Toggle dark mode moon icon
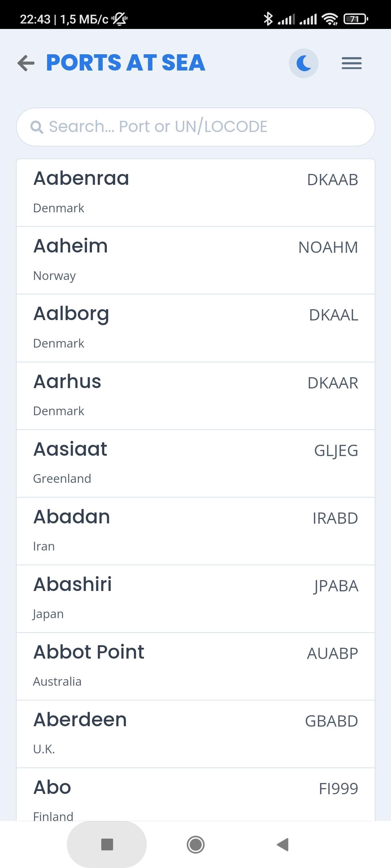 pos(304,63)
